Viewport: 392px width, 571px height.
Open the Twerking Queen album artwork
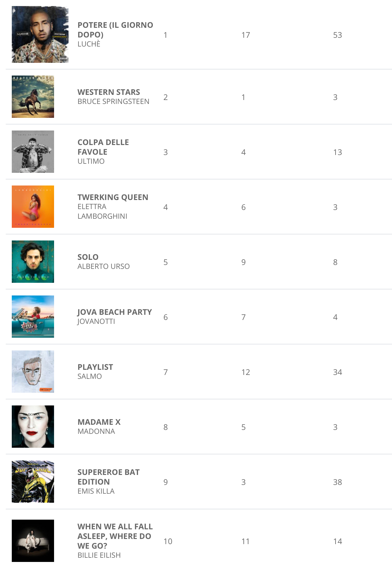click(x=33, y=207)
